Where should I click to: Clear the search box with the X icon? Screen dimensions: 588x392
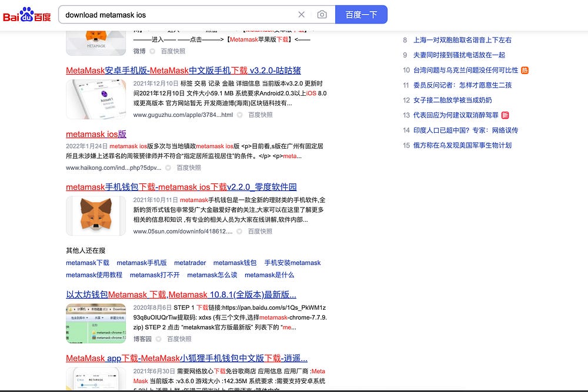click(x=301, y=15)
